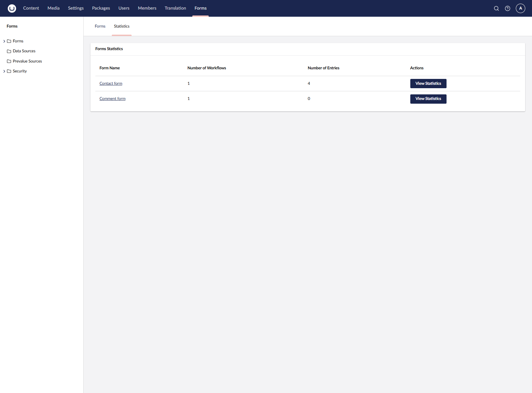
Task: Open the Comment form link
Action: [112, 99]
